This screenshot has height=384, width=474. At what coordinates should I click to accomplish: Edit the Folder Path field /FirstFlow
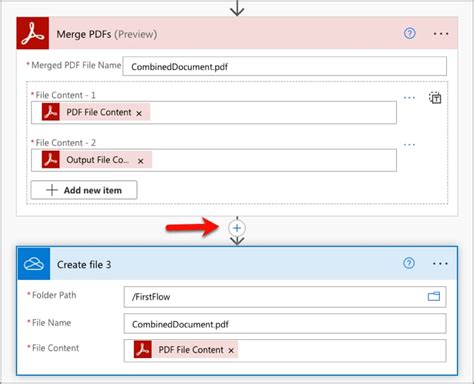point(284,297)
